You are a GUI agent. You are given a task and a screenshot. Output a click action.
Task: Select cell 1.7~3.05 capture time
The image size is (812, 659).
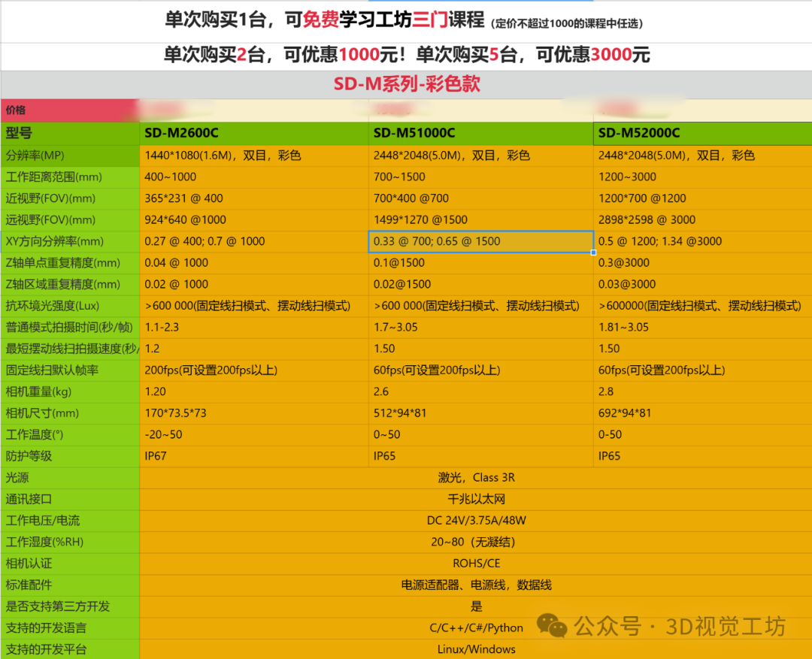(x=480, y=328)
